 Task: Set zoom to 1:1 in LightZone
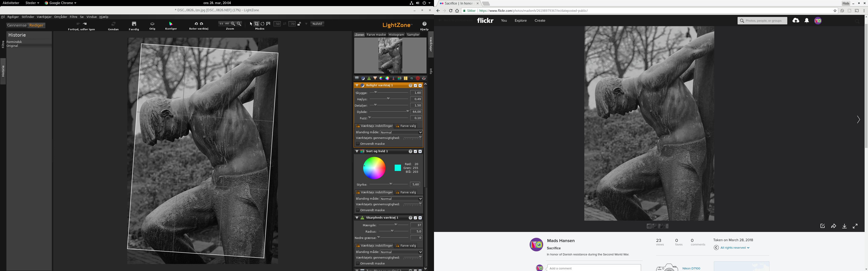coord(221,24)
